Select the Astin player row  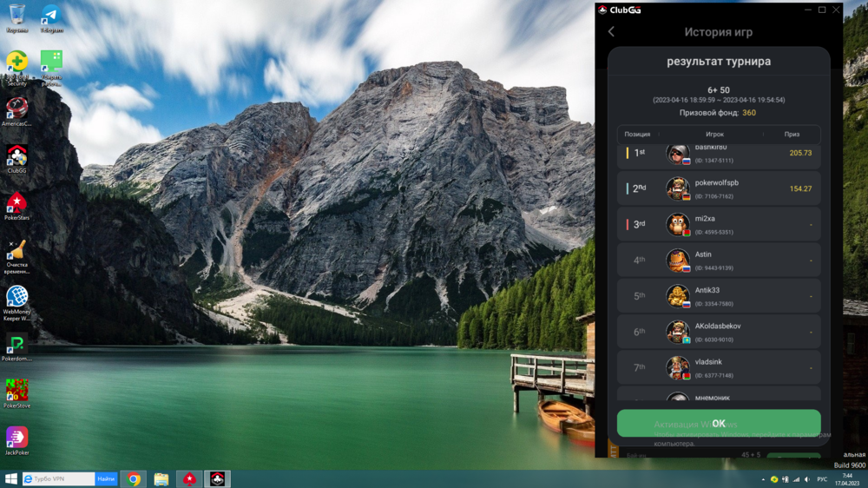pyautogui.click(x=718, y=260)
